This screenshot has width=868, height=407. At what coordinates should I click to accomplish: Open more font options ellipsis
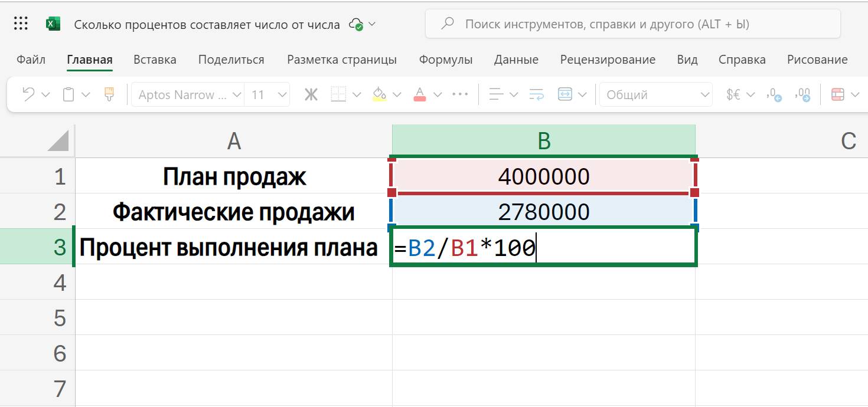pyautogui.click(x=460, y=94)
